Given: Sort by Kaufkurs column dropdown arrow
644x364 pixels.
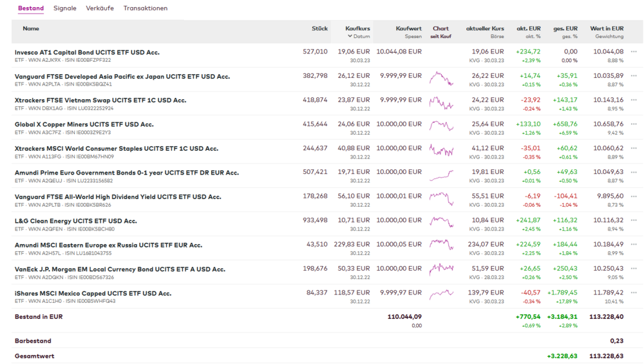Looking at the screenshot, I should click(x=350, y=37).
